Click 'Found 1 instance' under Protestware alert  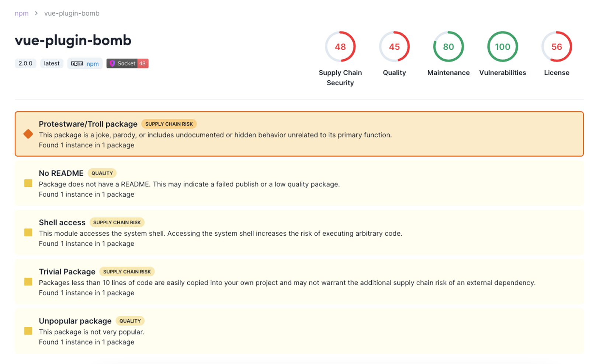(x=87, y=145)
